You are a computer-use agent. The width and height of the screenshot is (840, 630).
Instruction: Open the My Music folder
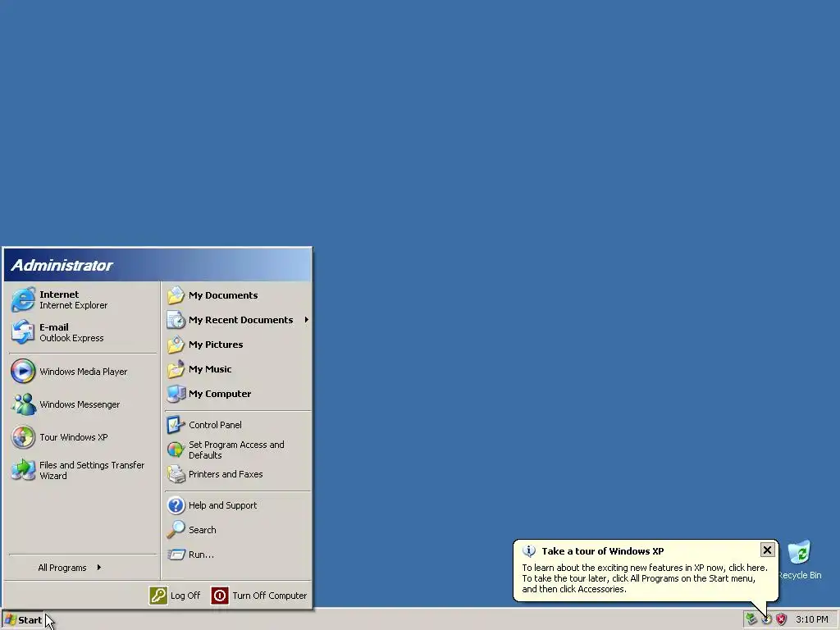click(x=238, y=369)
